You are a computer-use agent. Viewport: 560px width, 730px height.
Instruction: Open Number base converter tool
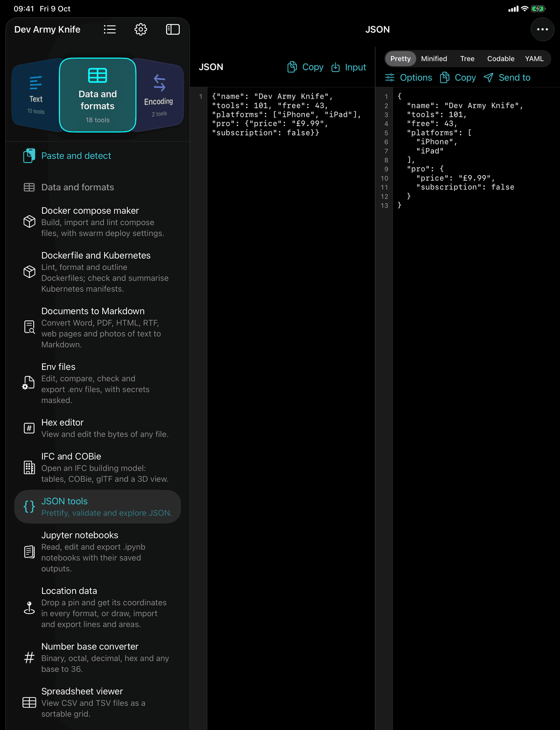point(98,658)
